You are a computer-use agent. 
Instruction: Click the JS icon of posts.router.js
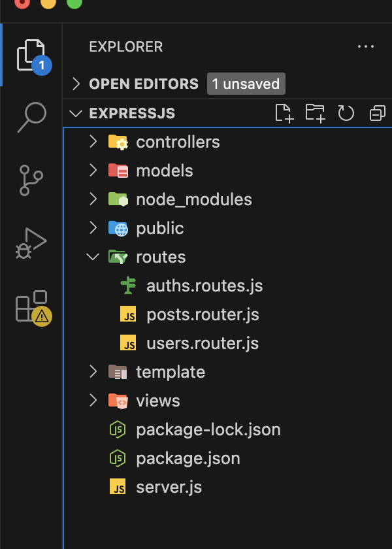(128, 314)
